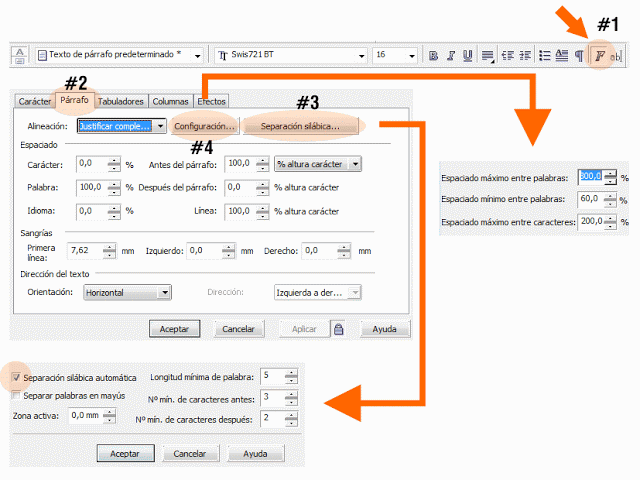Image resolution: width=640 pixels, height=480 pixels.
Task: Toggle bold formatting in toolbar
Action: click(436, 56)
